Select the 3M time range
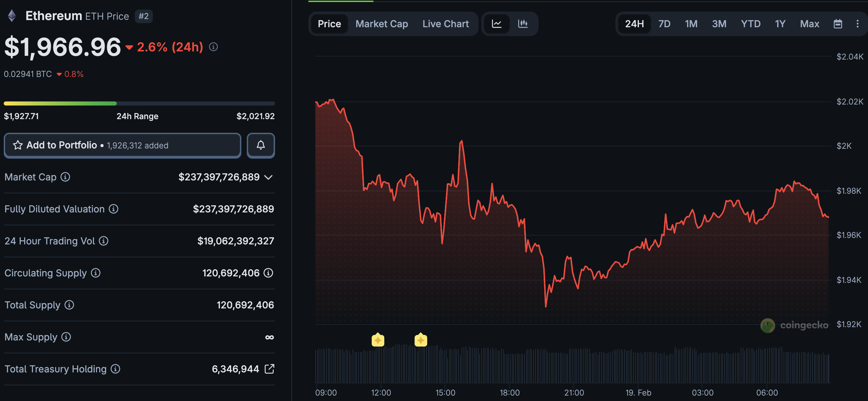The height and width of the screenshot is (401, 868). [719, 24]
